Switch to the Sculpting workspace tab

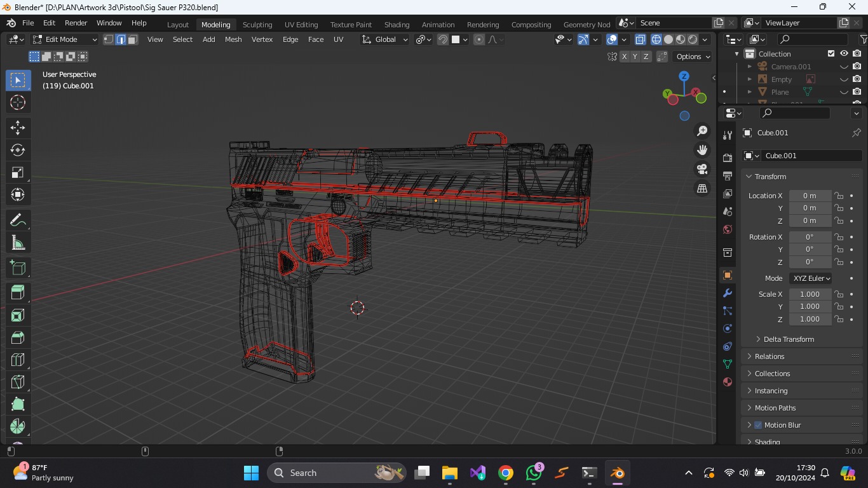click(257, 25)
